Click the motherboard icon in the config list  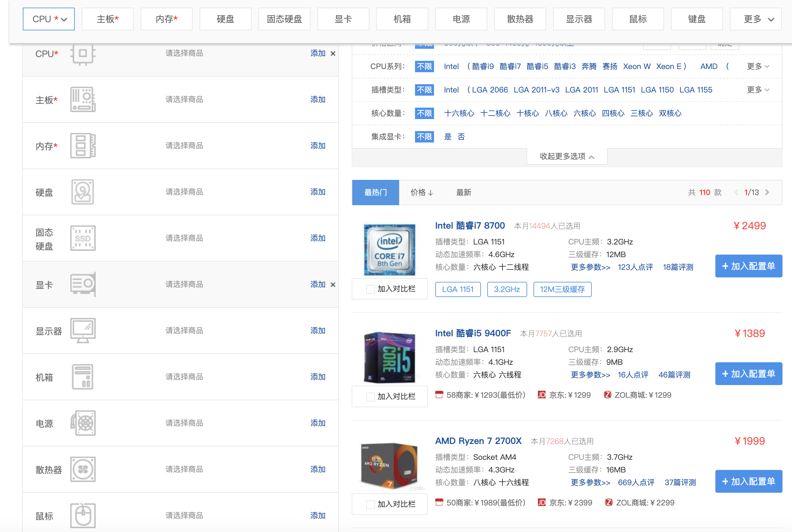click(x=83, y=99)
